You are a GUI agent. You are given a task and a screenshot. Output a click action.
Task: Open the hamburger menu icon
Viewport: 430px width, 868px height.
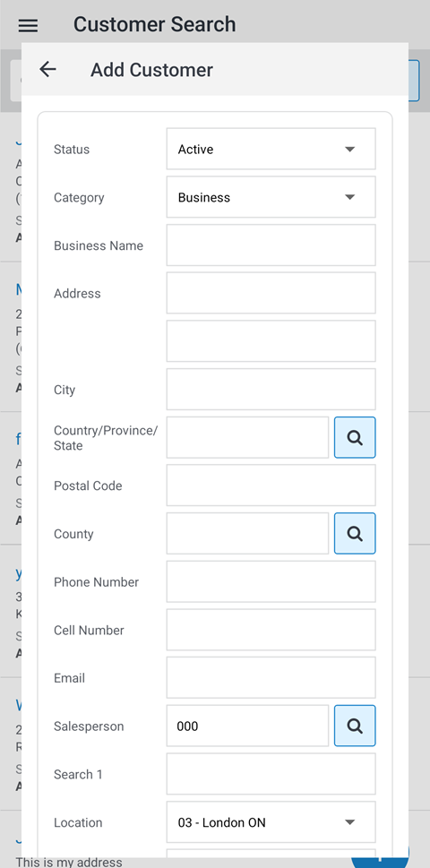click(29, 25)
